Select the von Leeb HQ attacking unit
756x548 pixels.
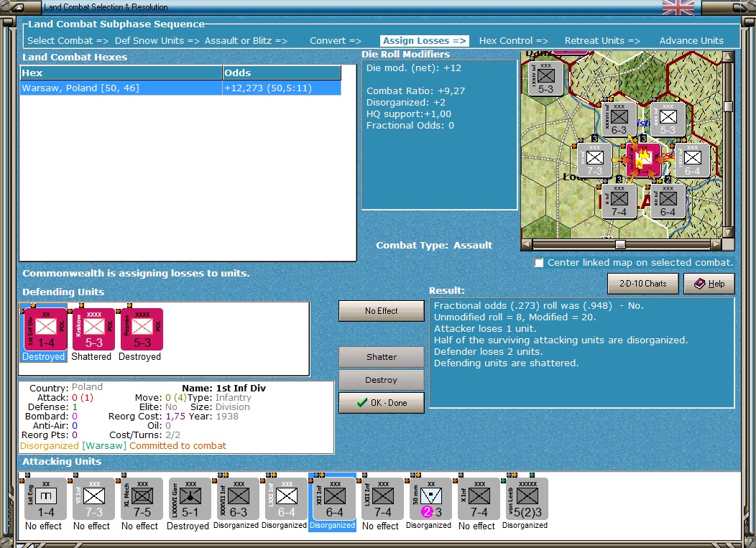pos(527,499)
